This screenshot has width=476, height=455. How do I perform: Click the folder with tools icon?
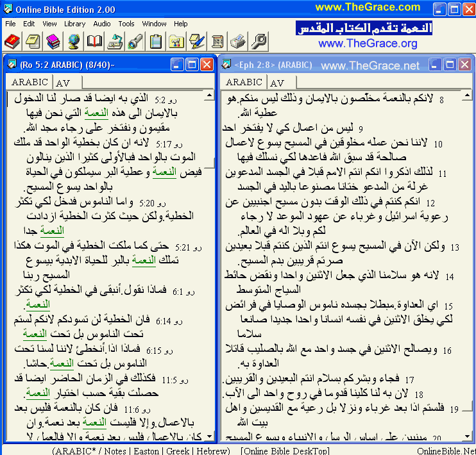[176, 42]
